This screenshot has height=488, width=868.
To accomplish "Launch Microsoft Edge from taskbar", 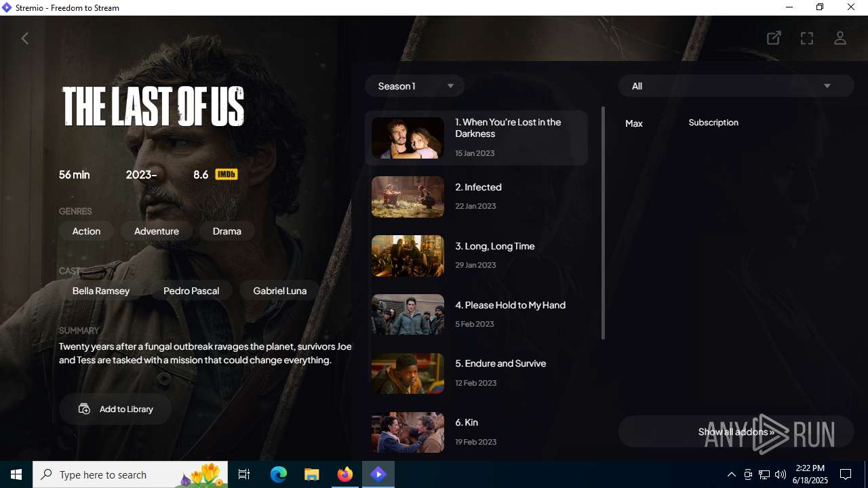I will tap(279, 474).
